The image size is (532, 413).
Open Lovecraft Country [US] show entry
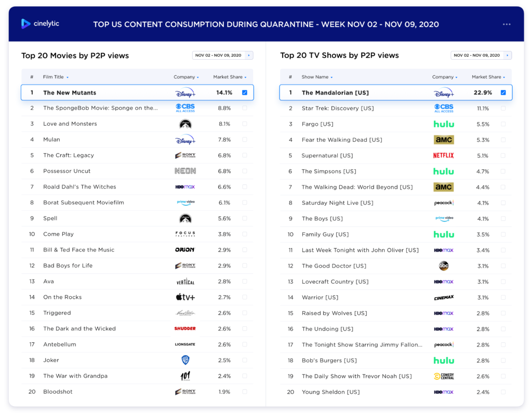335,282
